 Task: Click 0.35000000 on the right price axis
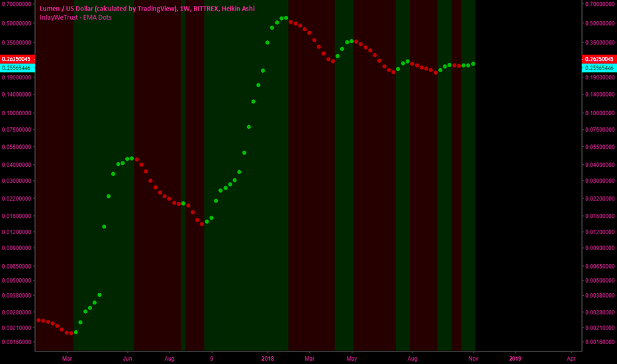(x=600, y=42)
